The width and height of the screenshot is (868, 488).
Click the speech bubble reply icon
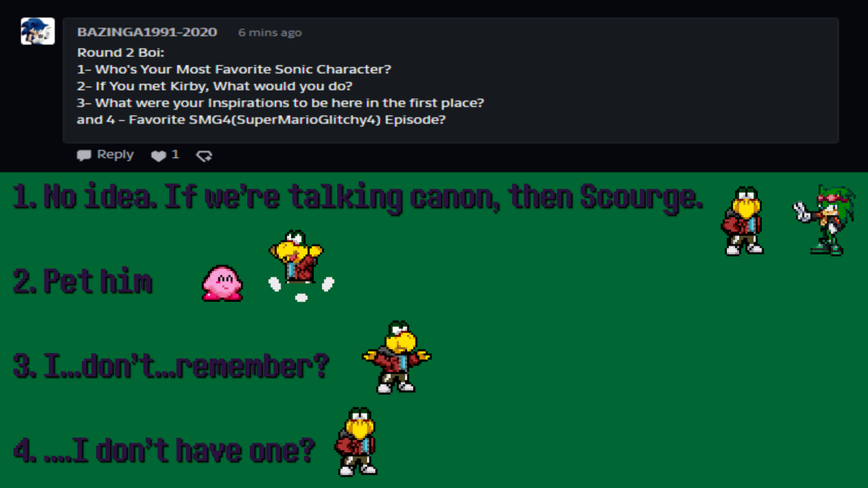click(84, 155)
